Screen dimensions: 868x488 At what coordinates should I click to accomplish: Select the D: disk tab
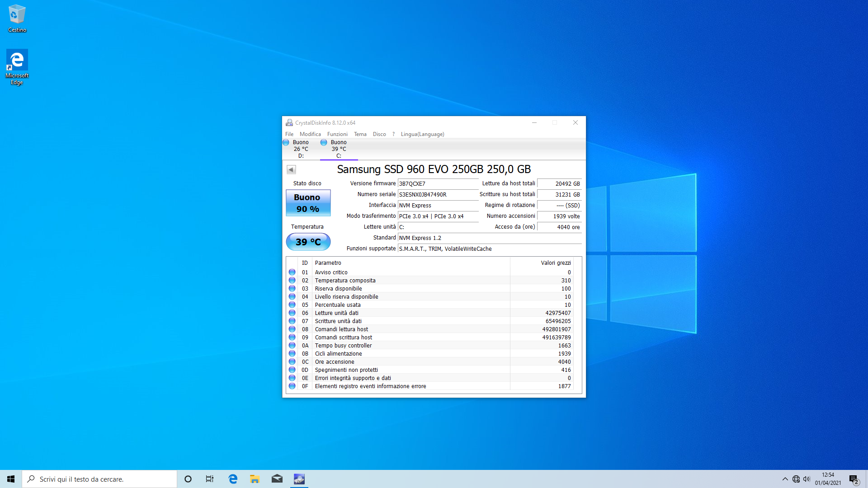pyautogui.click(x=301, y=149)
